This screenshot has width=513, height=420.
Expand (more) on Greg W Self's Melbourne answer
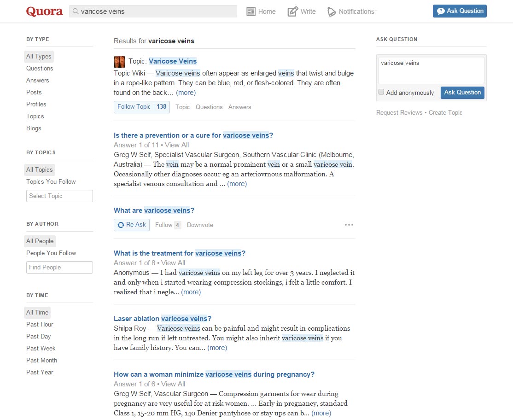237,184
